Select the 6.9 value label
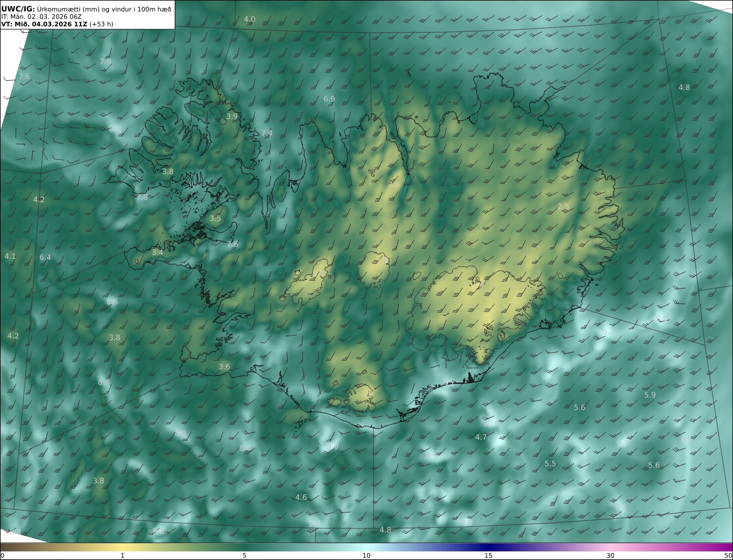This screenshot has width=733, height=560. tap(329, 98)
